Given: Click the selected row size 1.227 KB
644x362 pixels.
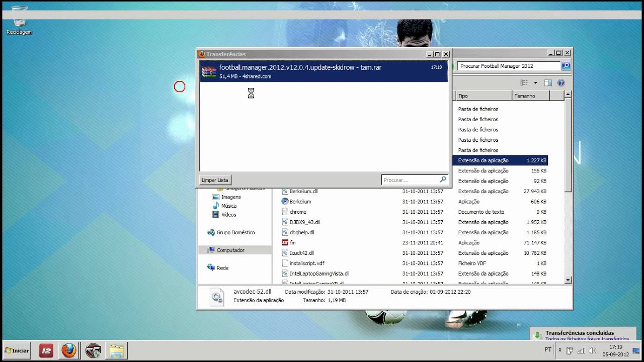Looking at the screenshot, I should point(536,160).
